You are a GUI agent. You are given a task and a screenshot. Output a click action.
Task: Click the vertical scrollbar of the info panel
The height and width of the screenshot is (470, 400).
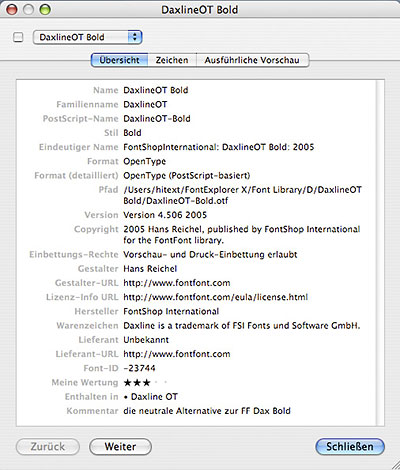click(380, 253)
